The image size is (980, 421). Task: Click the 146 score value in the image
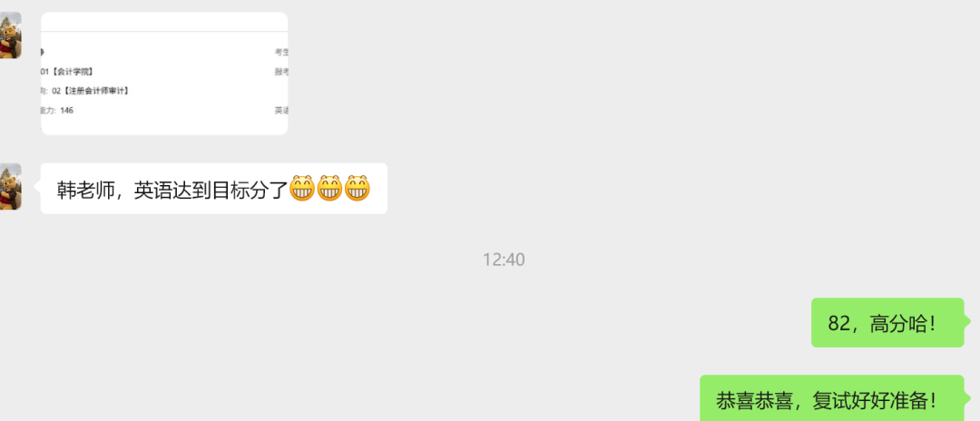(67, 111)
